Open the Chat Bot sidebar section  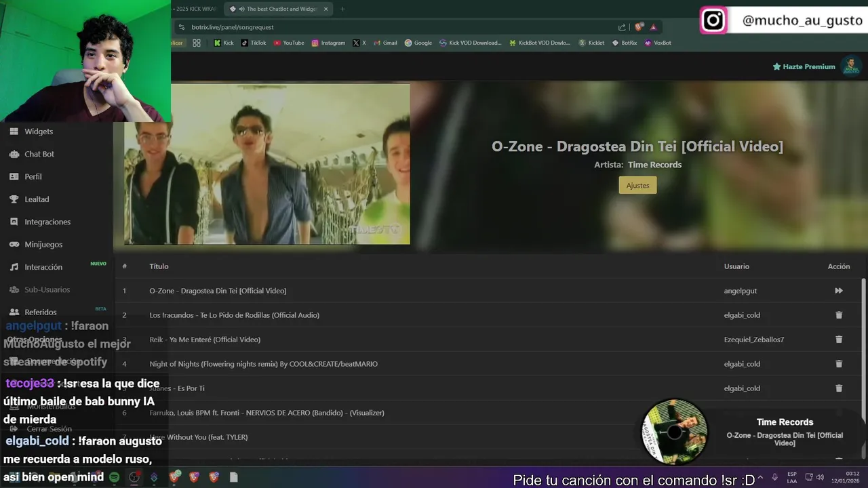tap(39, 154)
